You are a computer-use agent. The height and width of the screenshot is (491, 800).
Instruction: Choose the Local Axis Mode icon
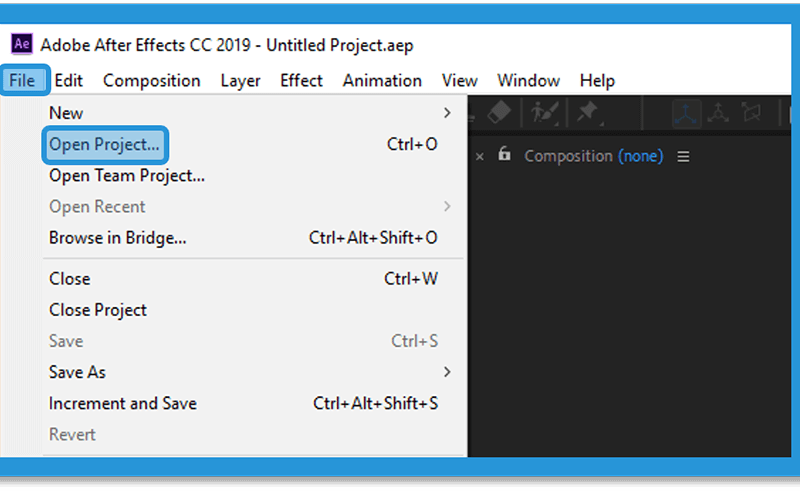coord(686,113)
